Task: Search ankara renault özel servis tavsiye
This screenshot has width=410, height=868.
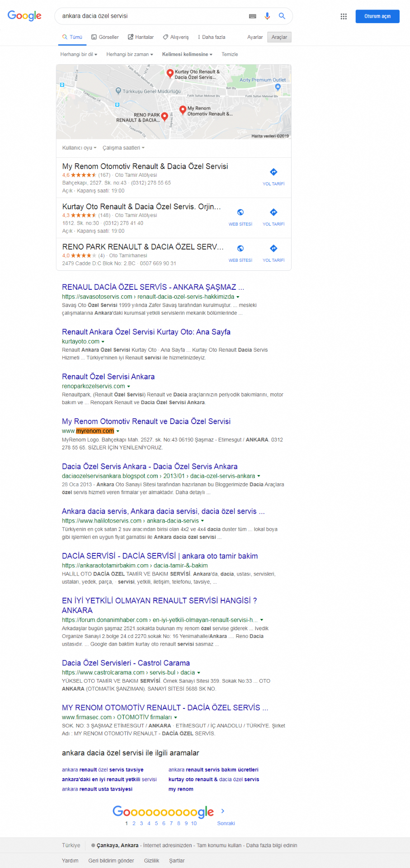Action: click(x=103, y=769)
